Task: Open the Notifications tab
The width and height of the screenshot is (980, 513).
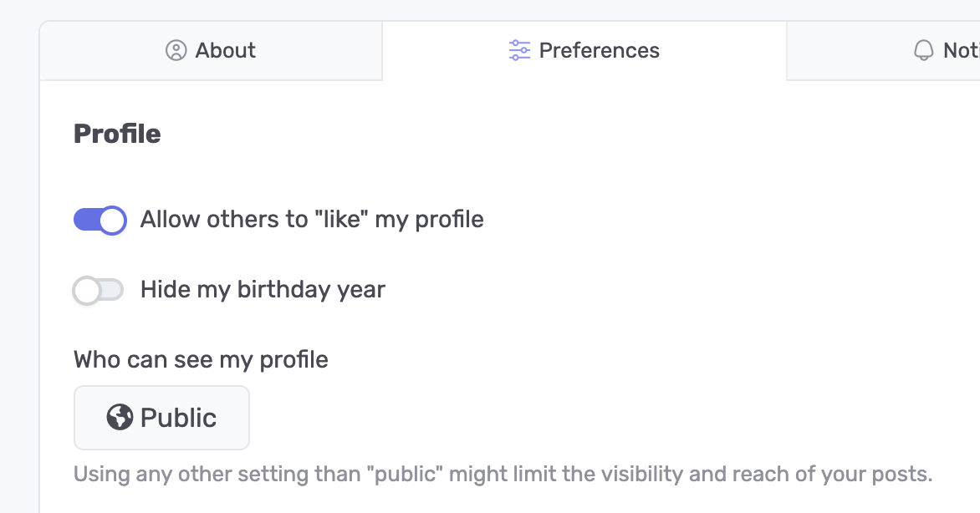Action: pyautogui.click(x=945, y=51)
